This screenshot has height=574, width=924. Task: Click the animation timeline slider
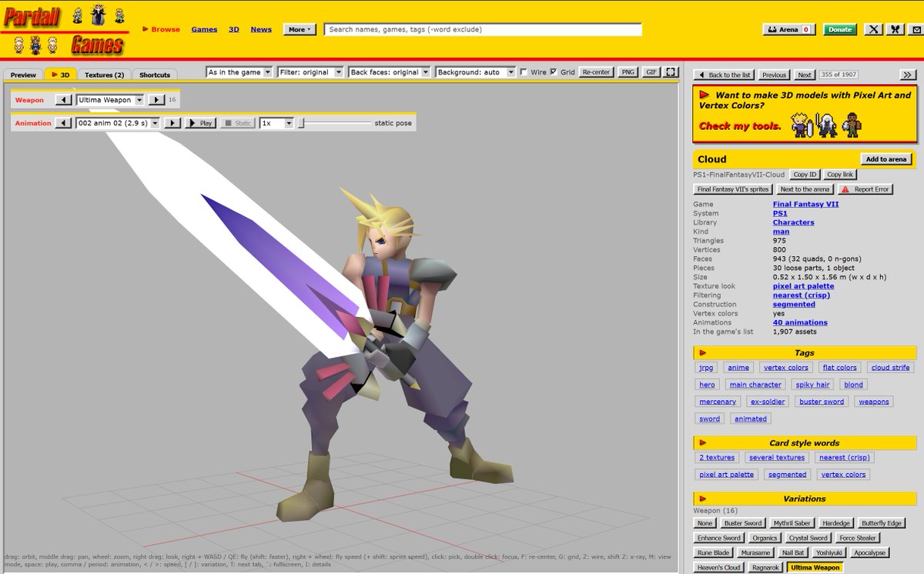(335, 123)
